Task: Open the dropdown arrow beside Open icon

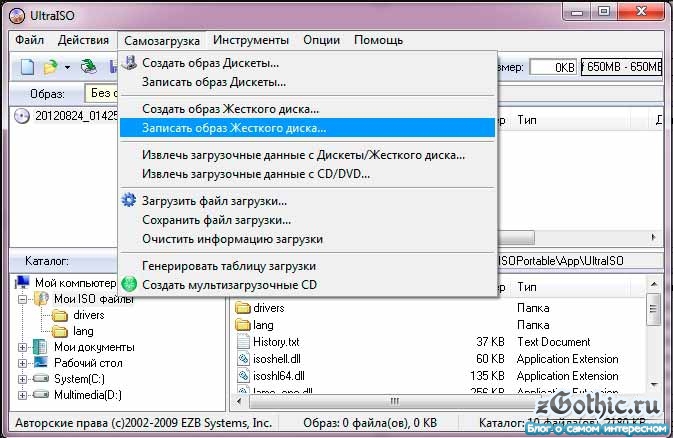Action: (x=67, y=67)
